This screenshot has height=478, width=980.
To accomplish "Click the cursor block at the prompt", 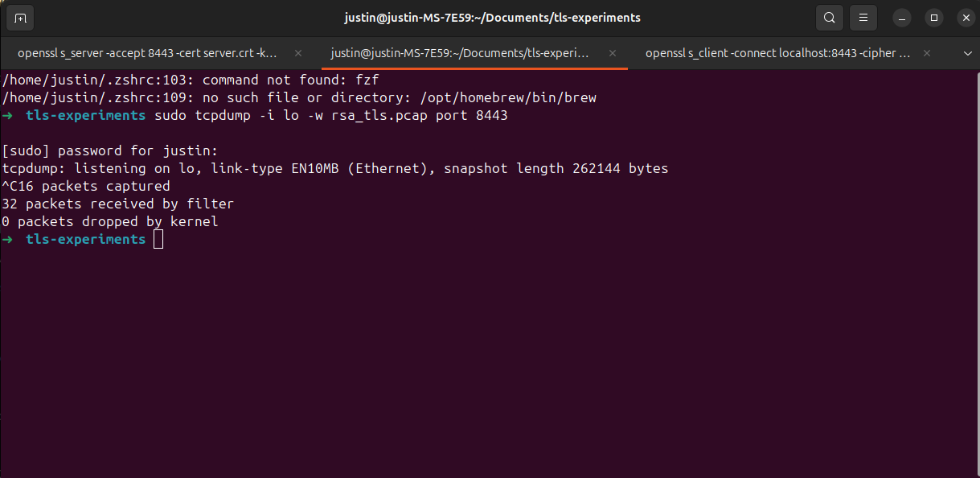I will pos(158,239).
